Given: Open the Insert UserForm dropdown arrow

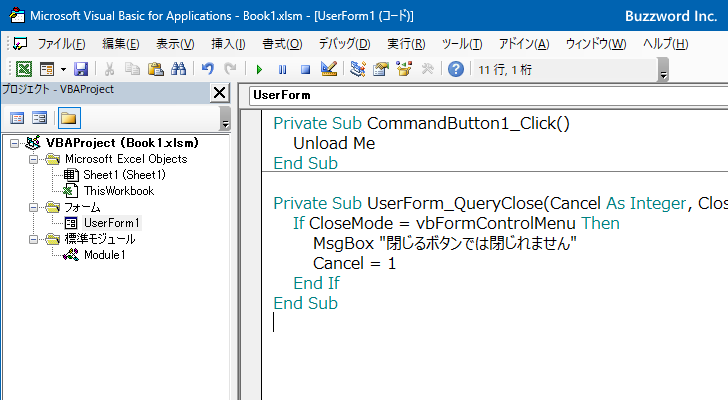Looking at the screenshot, I should click(63, 69).
